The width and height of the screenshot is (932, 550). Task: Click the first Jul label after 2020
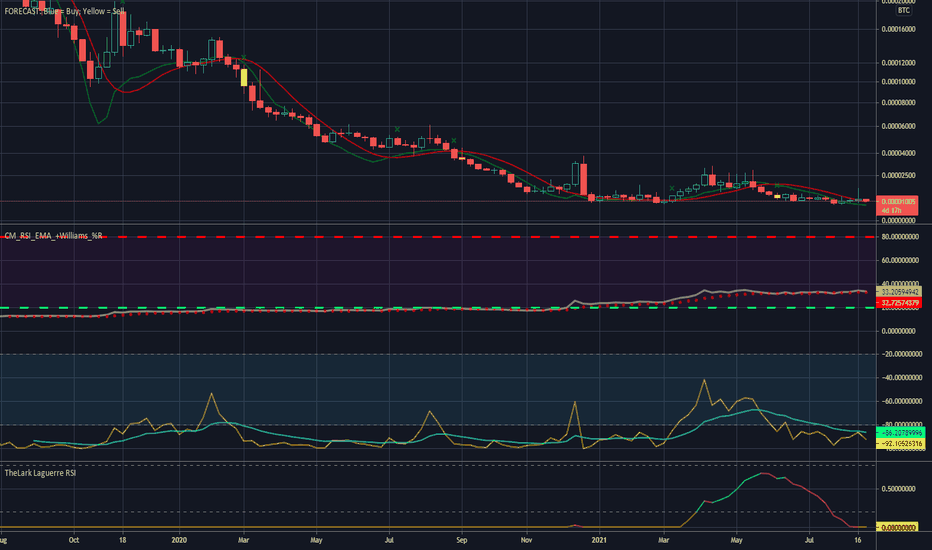(x=389, y=540)
